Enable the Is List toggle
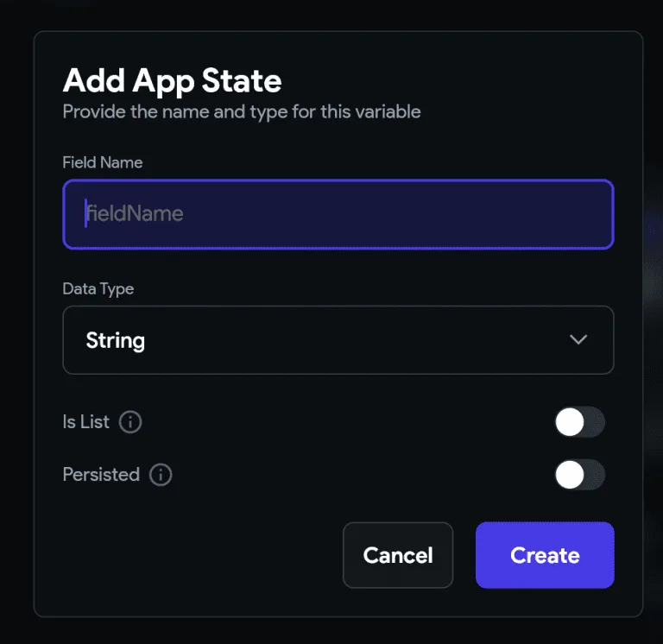This screenshot has width=663, height=644. click(x=579, y=423)
